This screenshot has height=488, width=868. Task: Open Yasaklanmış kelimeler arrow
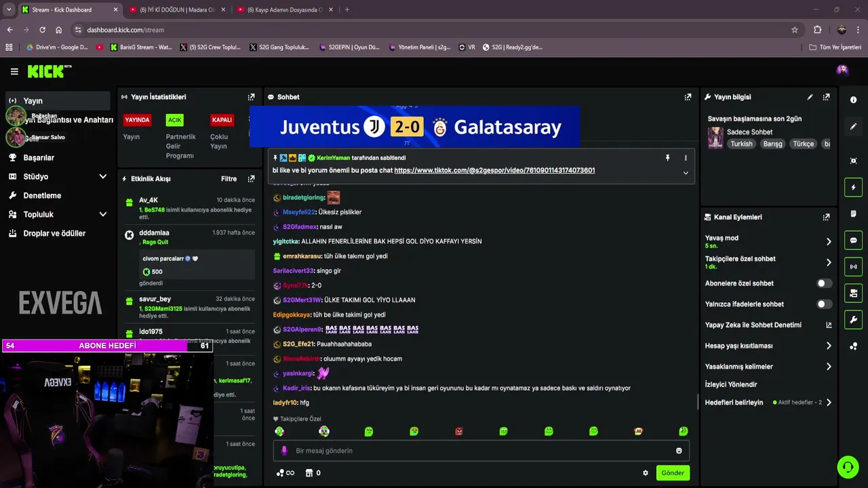(x=829, y=367)
